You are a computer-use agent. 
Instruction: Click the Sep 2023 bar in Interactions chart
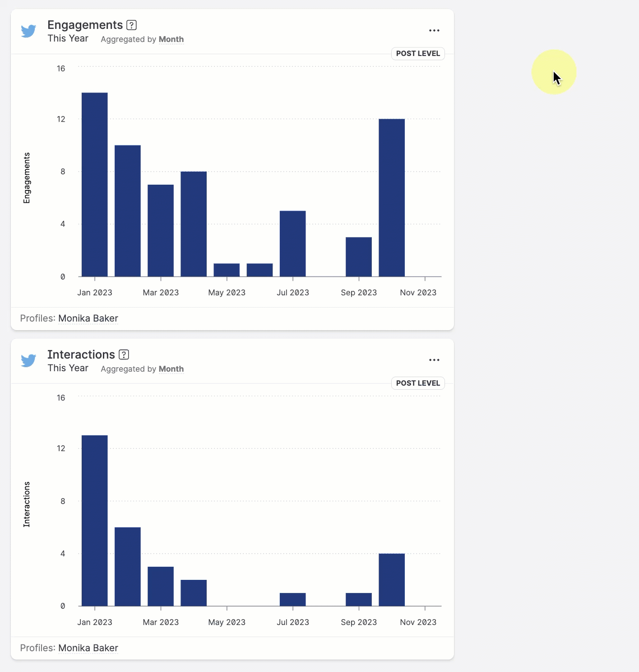[x=359, y=600]
